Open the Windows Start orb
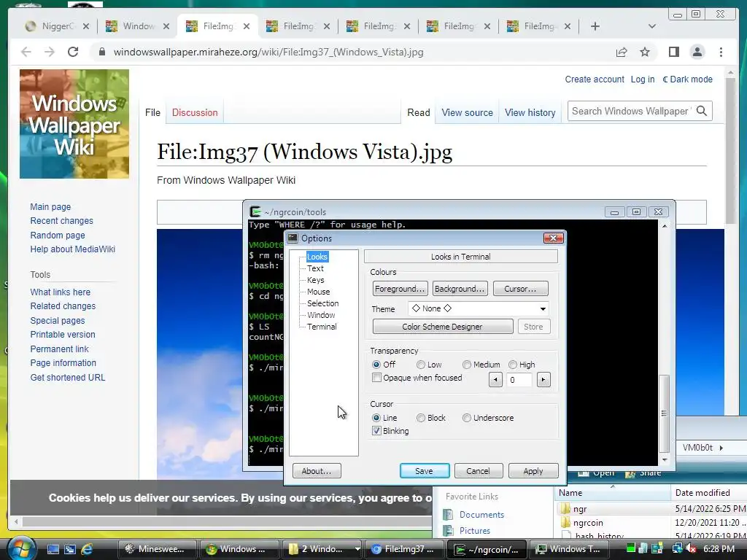 (21, 548)
